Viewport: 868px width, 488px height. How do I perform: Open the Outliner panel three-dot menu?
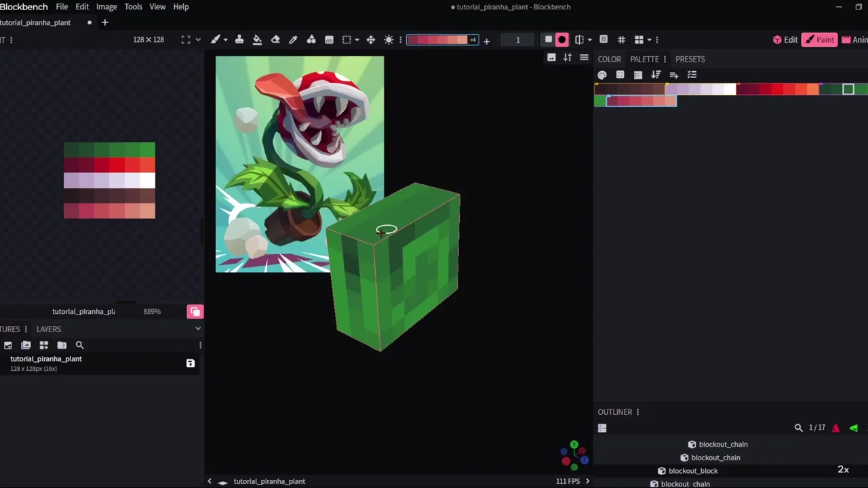(637, 412)
